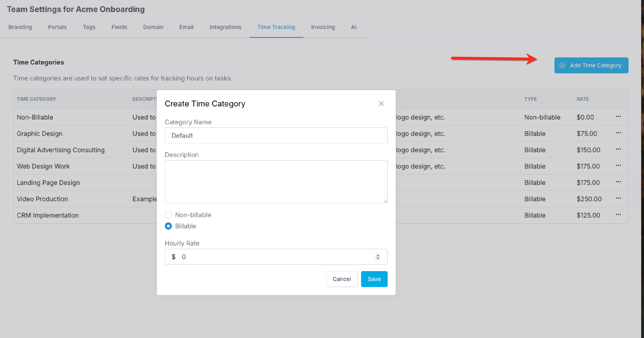The width and height of the screenshot is (644, 338).
Task: Close the Create Time Category dialog
Action: pos(381,104)
